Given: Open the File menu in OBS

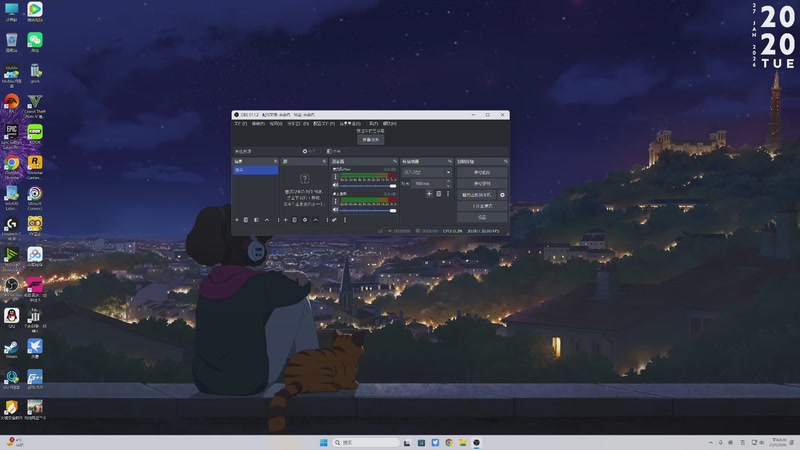Looking at the screenshot, I should 240,123.
